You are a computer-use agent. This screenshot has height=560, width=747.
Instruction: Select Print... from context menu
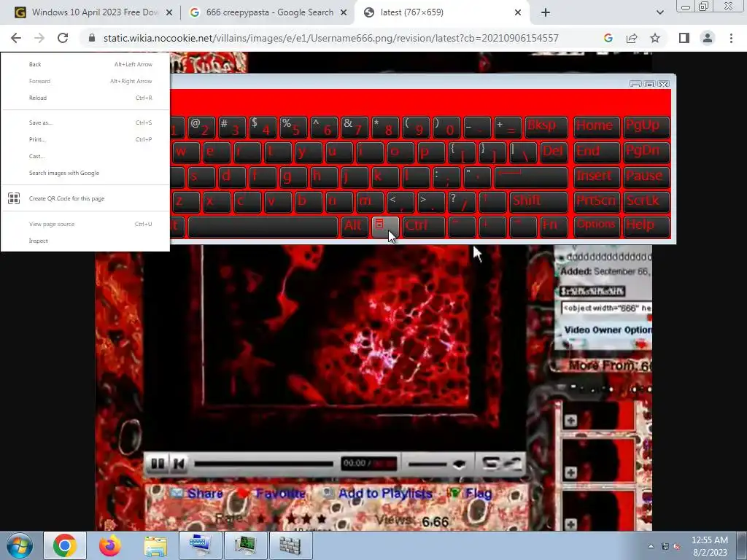point(85,139)
